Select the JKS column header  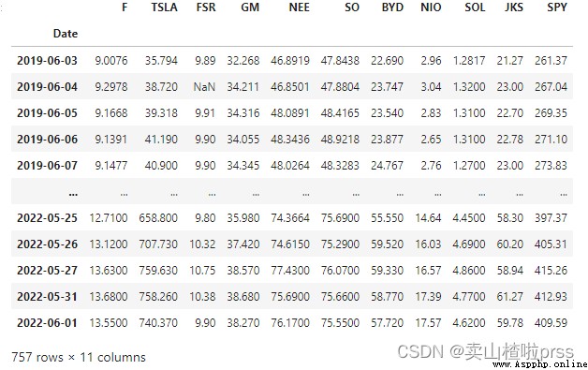click(x=513, y=7)
